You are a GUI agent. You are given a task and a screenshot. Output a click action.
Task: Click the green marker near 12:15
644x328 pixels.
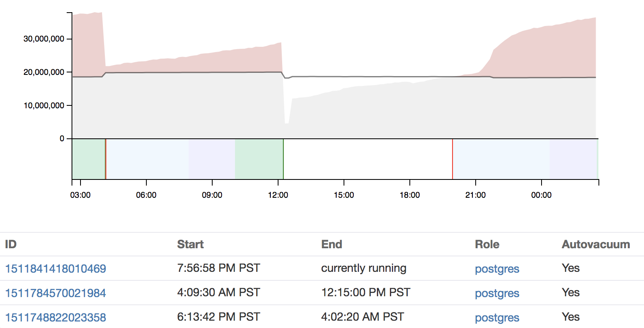[283, 159]
